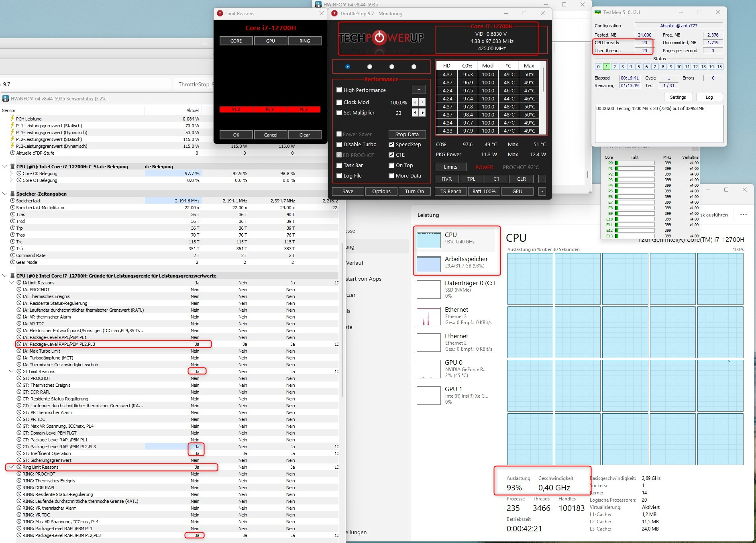Select the first ThrottleStop profile radio button
756x543 pixels.
coord(348,67)
